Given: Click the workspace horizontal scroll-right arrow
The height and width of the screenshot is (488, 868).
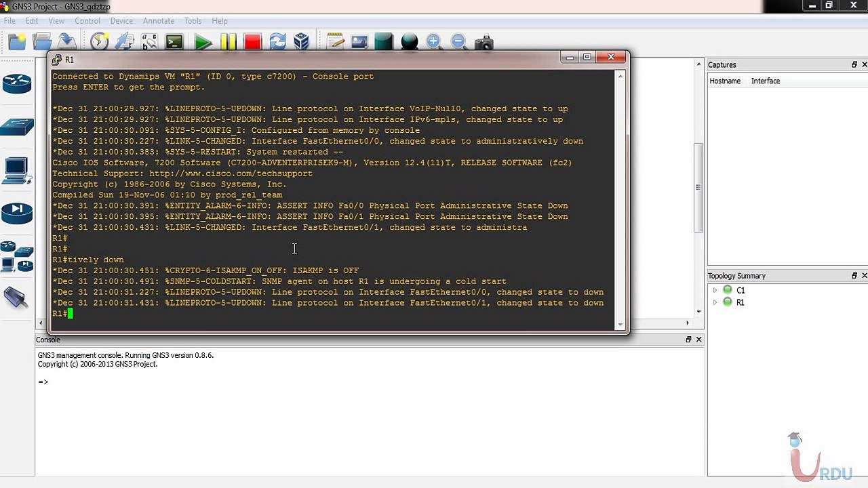Looking at the screenshot, I should click(688, 323).
